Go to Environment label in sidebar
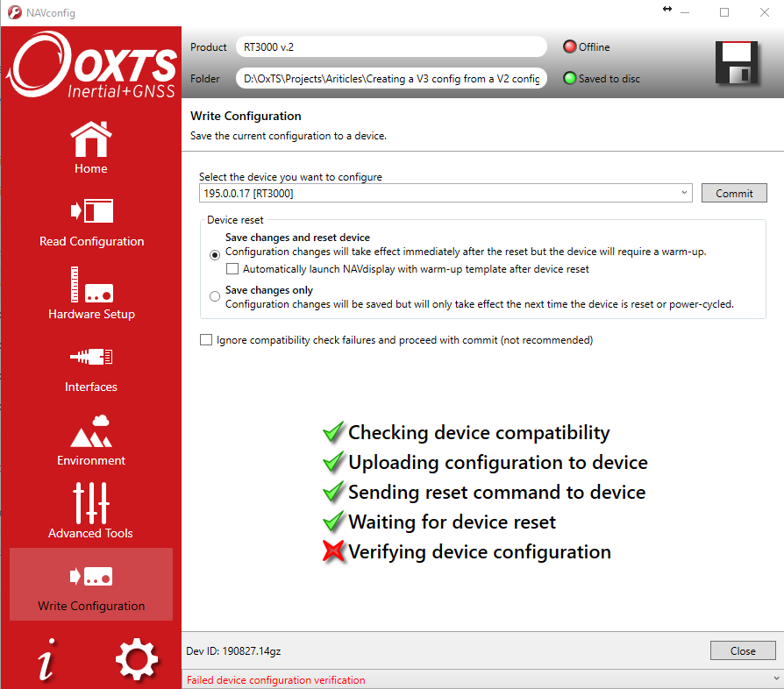The width and height of the screenshot is (784, 689). point(91,460)
